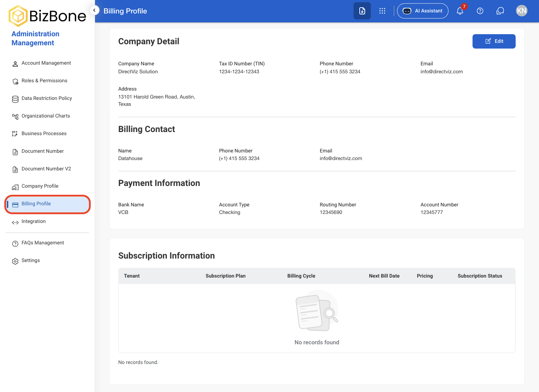Click the company phone number (+1) 415 555 3234

(340, 72)
